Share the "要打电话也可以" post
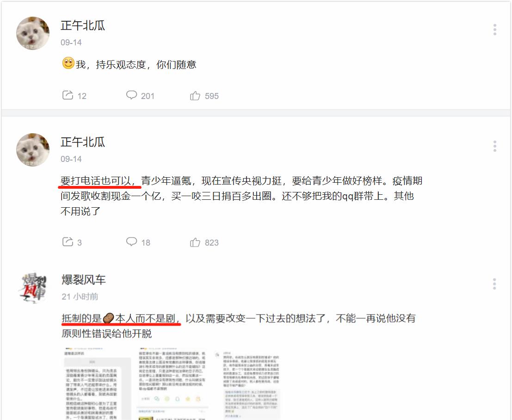This screenshot has height=420, width=512. [x=68, y=241]
